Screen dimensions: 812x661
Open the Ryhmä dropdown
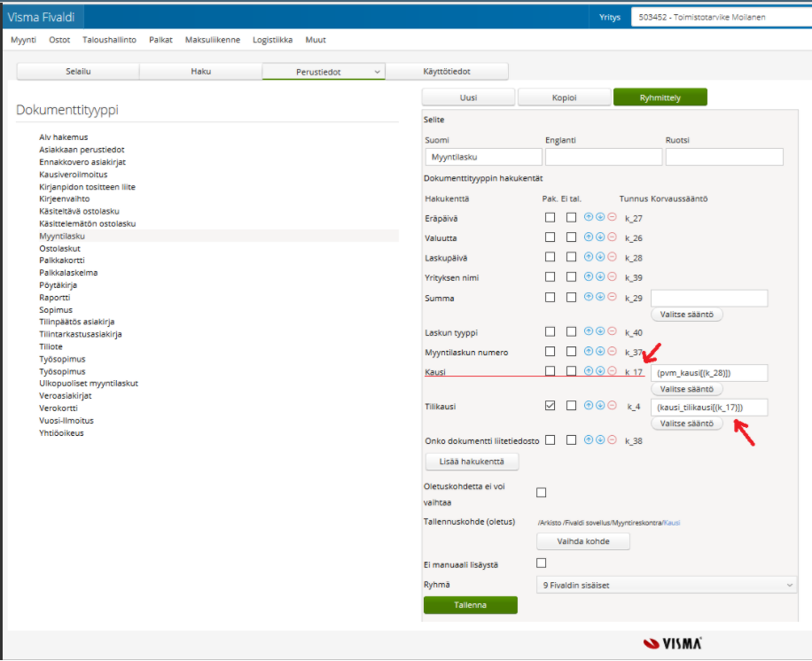pyautogui.click(x=667, y=586)
